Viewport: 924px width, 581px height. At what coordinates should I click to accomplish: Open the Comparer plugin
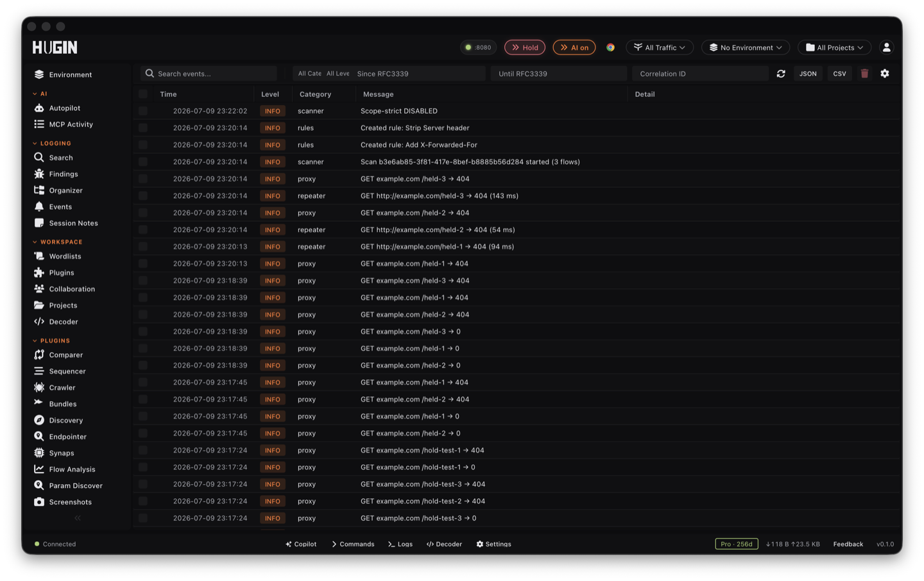coord(65,355)
